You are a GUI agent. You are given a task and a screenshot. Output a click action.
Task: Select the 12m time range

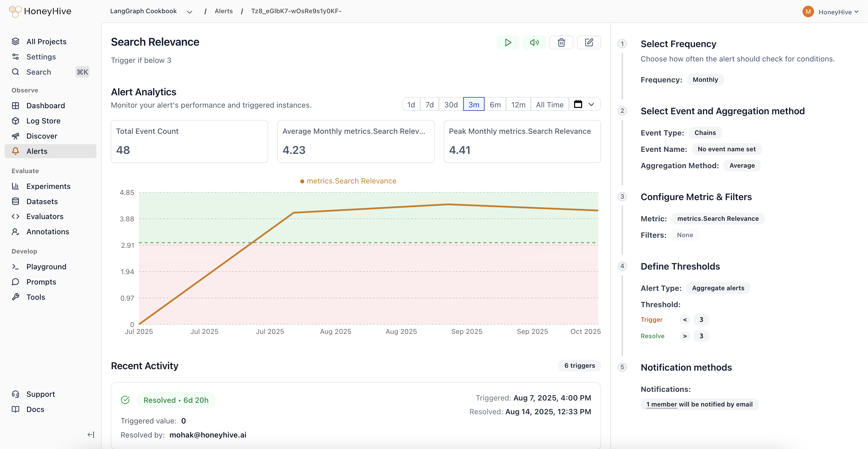[518, 104]
